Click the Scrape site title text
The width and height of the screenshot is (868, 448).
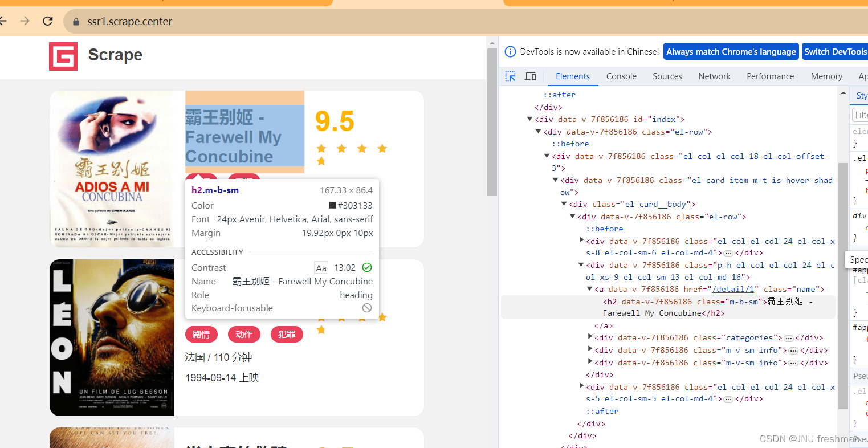tap(115, 55)
